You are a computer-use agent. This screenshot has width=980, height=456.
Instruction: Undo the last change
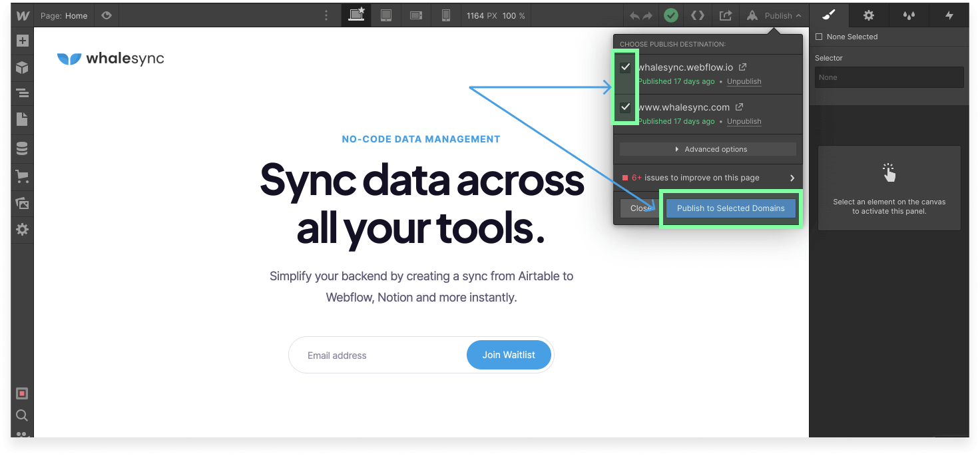(634, 15)
